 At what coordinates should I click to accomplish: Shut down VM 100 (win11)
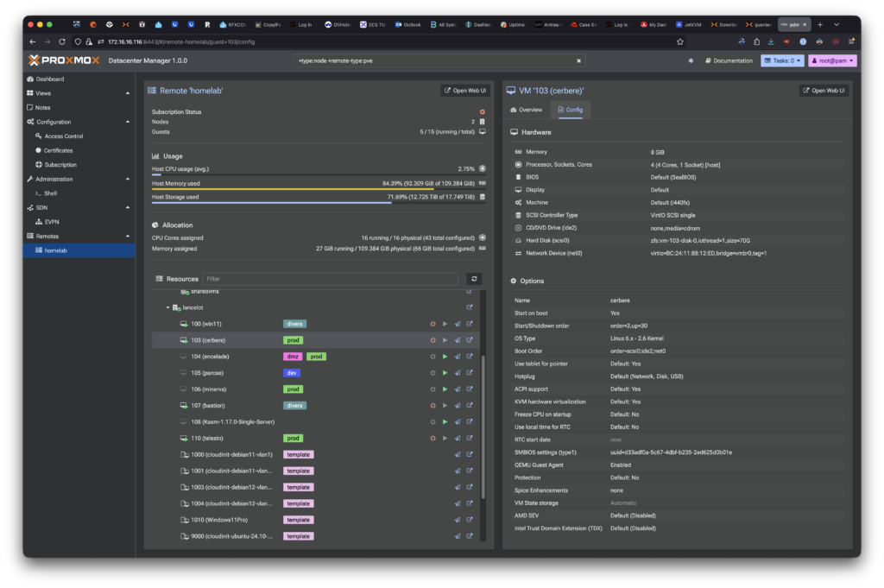[433, 324]
